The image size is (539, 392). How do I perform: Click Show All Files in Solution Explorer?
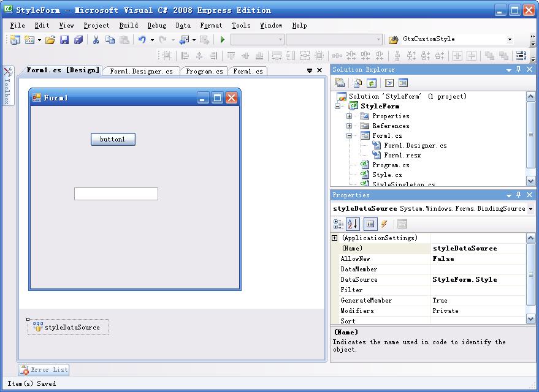click(x=357, y=83)
